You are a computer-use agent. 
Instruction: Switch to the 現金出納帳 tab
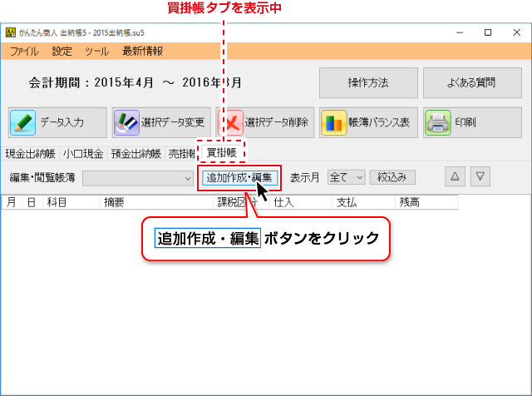[x=31, y=154]
